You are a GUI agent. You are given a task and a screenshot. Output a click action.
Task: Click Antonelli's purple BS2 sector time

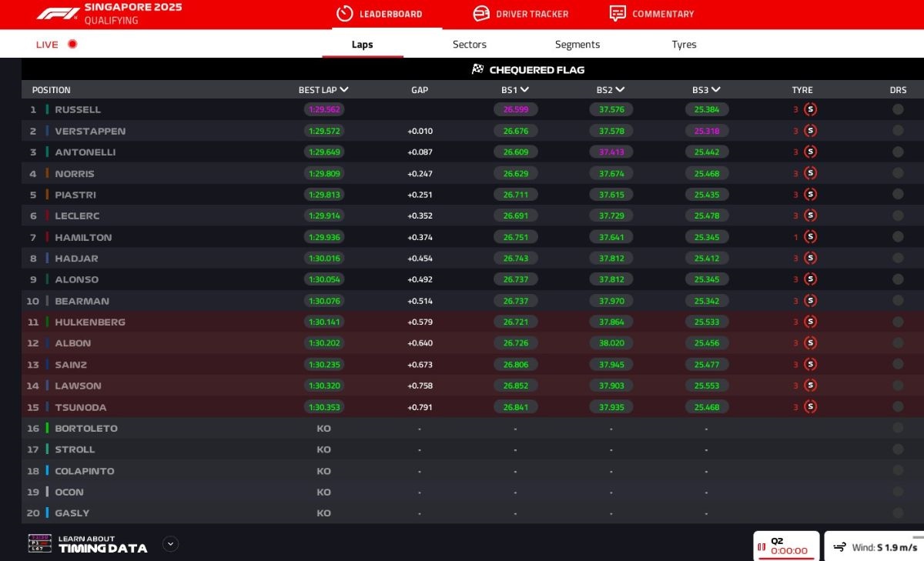coord(611,152)
